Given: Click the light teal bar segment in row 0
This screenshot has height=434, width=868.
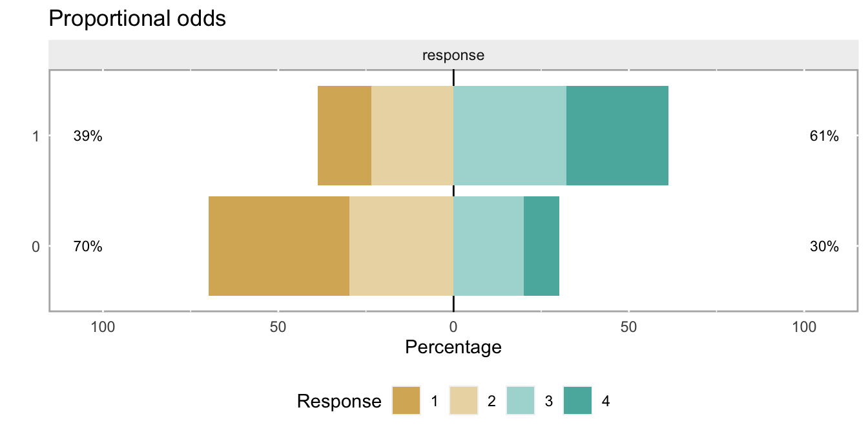Looking at the screenshot, I should click(488, 246).
